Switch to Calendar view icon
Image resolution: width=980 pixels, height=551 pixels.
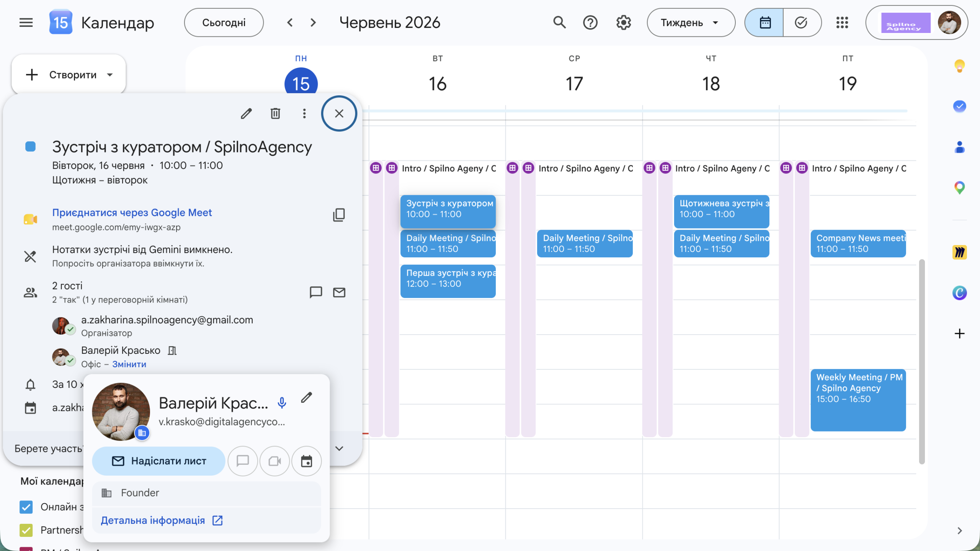click(764, 23)
